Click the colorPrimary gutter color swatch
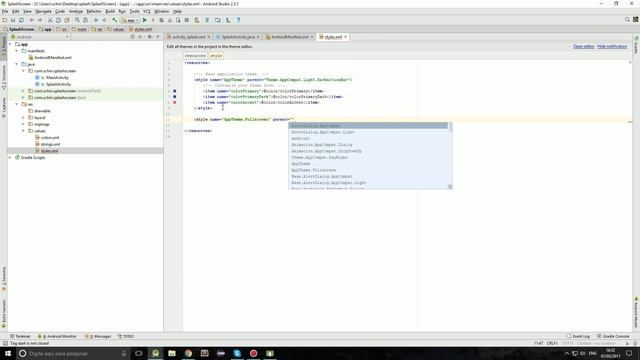 [x=175, y=91]
